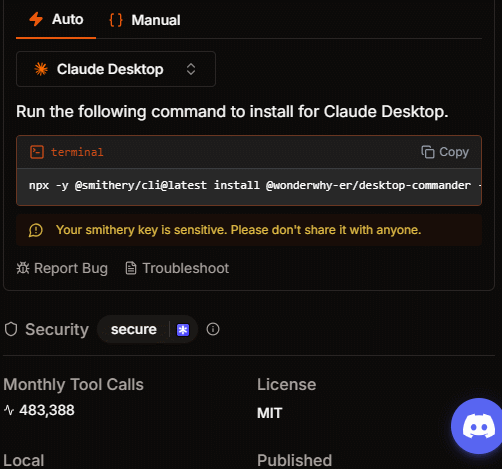Click the document icon beside Troubleshoot
Viewport: 502px width, 469px height.
[x=131, y=268]
